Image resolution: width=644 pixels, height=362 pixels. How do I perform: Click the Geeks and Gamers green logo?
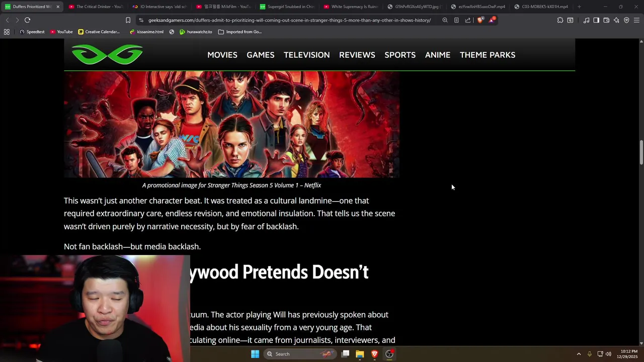(107, 55)
